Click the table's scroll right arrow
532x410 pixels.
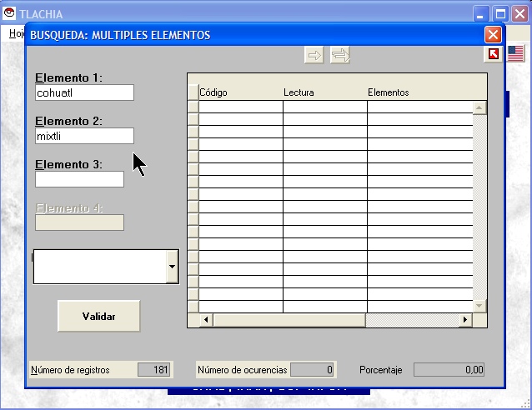[466, 320]
